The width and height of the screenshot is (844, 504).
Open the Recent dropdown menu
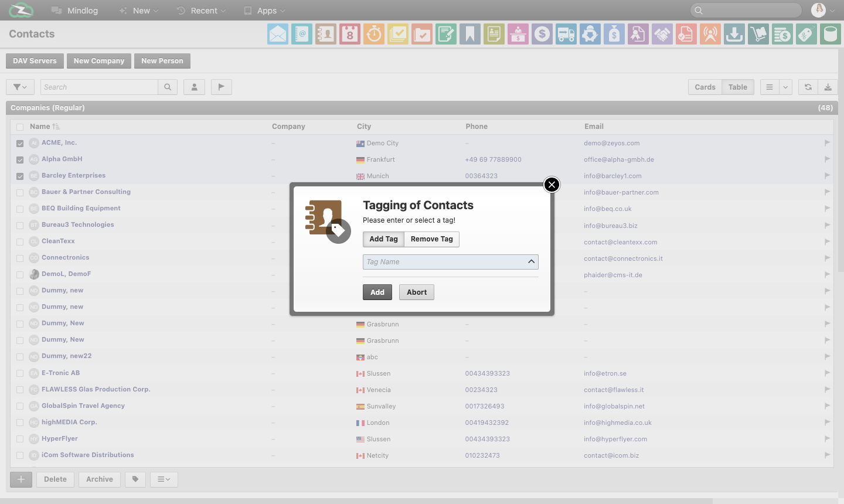[x=201, y=11]
